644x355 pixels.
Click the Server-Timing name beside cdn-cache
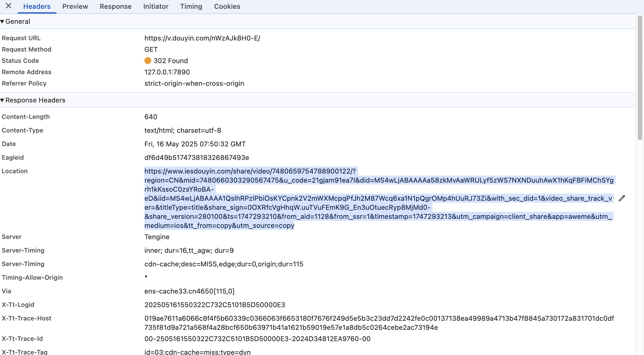[x=23, y=264]
